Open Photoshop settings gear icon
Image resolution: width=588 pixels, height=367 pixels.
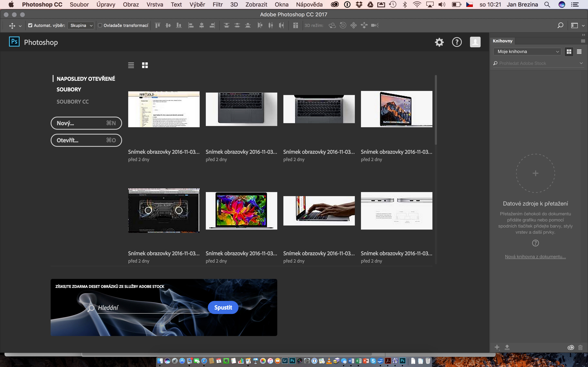pos(439,41)
